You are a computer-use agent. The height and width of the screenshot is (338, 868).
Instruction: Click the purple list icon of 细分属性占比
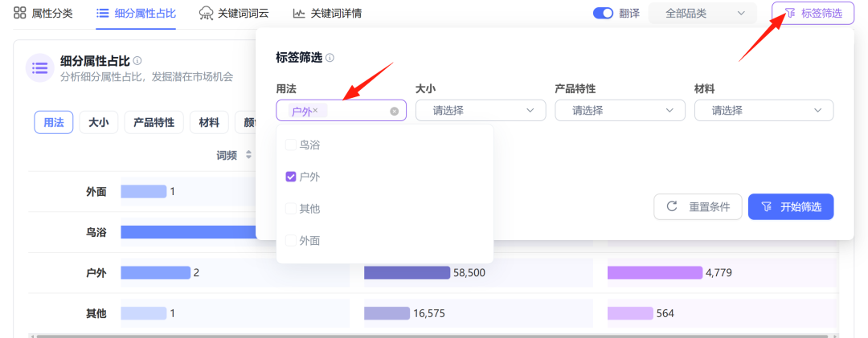coord(39,68)
